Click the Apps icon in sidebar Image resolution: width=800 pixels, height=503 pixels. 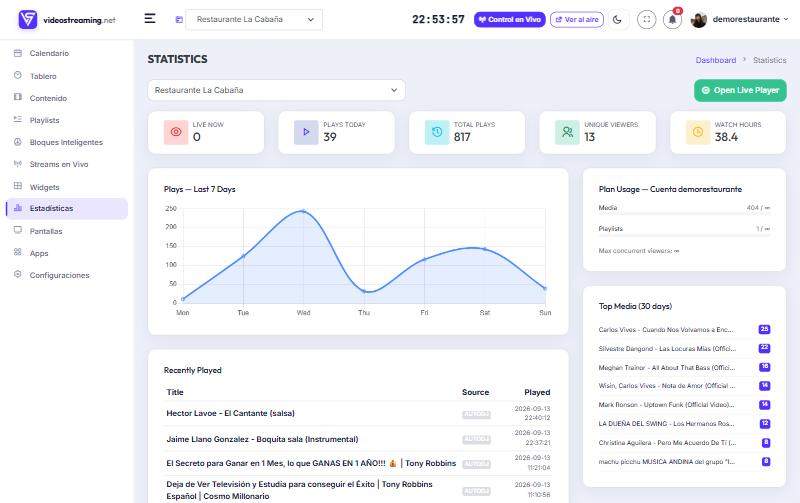(x=18, y=252)
